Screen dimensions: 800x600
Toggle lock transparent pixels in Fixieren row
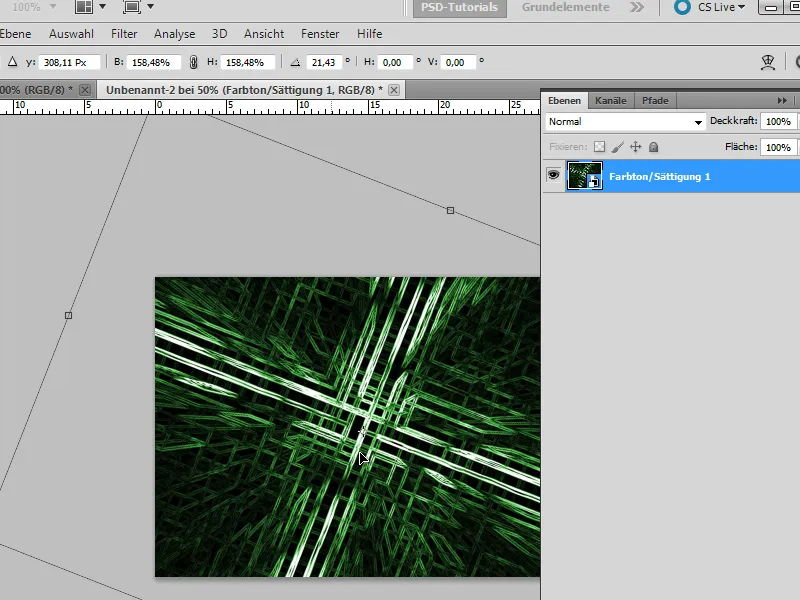599,147
